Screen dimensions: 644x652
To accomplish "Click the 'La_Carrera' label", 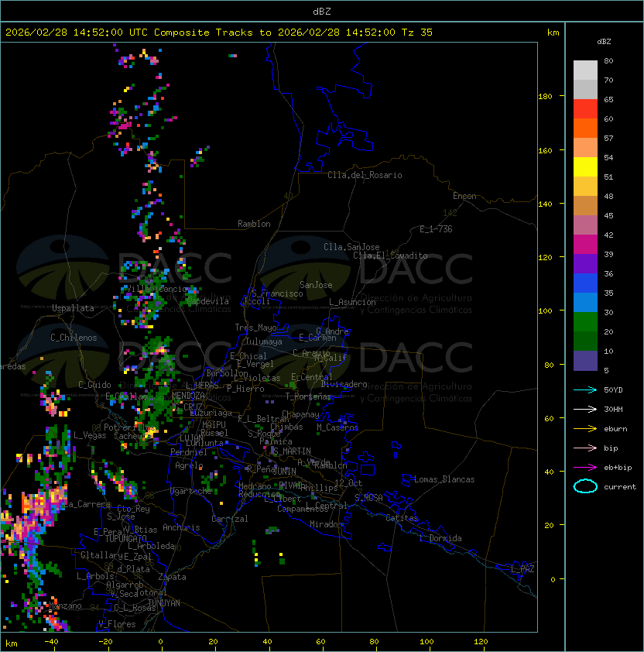I will (87, 504).
